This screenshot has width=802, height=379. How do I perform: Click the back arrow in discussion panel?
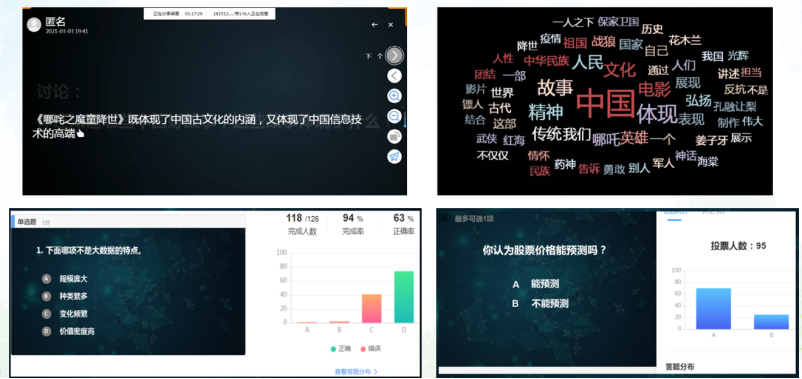pos(374,25)
